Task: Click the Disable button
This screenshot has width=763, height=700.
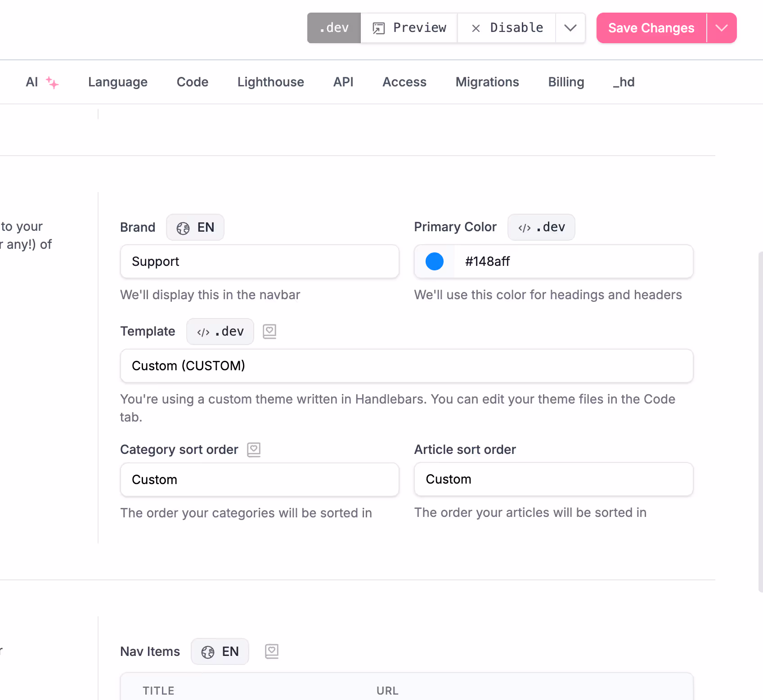Action: (x=507, y=28)
